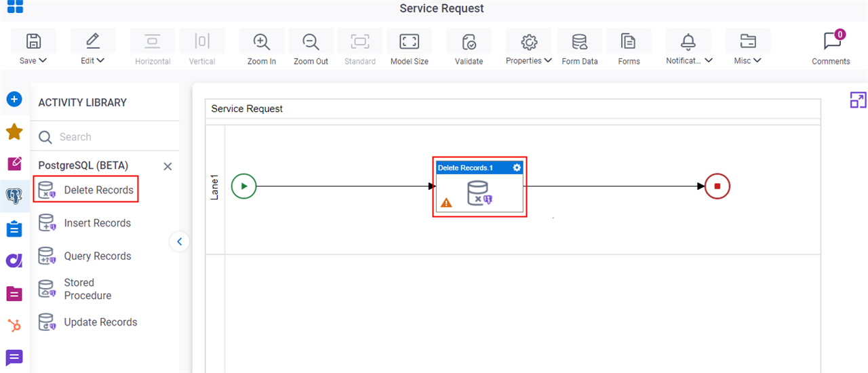Click the warning icon on Delete Records.1

point(446,202)
